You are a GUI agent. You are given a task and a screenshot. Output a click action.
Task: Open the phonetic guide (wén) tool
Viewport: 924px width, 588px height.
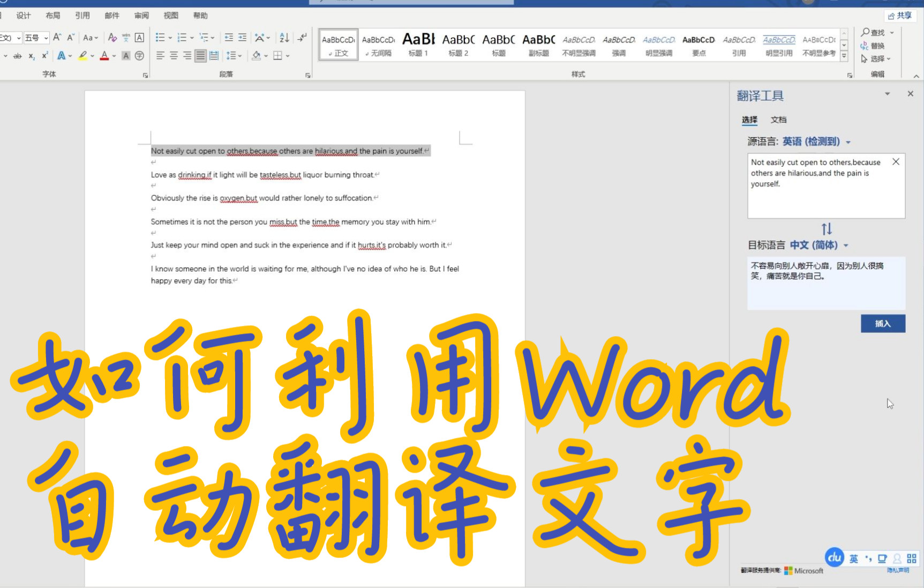coord(126,38)
